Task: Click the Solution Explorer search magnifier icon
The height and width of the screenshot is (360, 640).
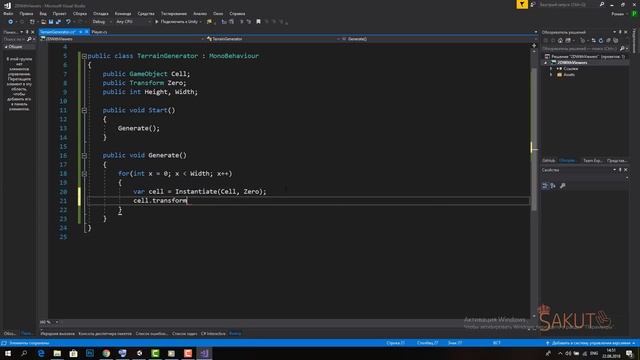Action: coord(622,49)
